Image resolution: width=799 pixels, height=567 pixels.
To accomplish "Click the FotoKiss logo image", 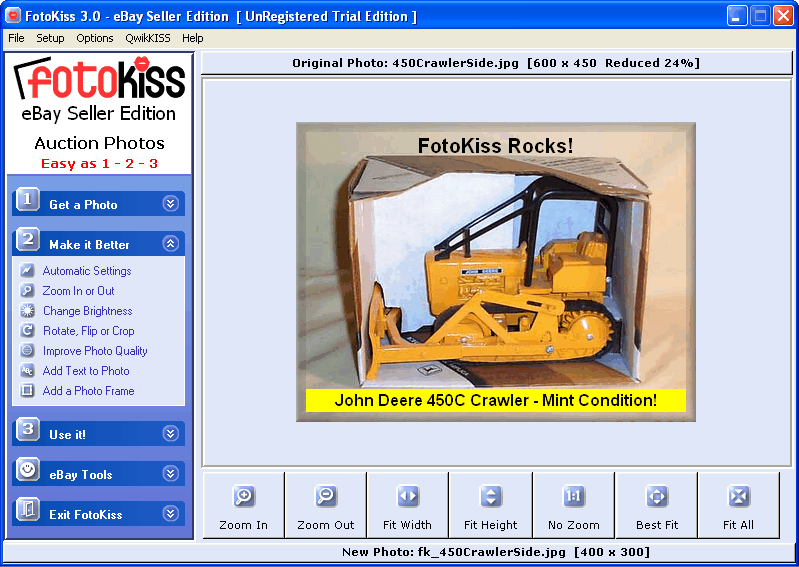I will (x=99, y=79).
